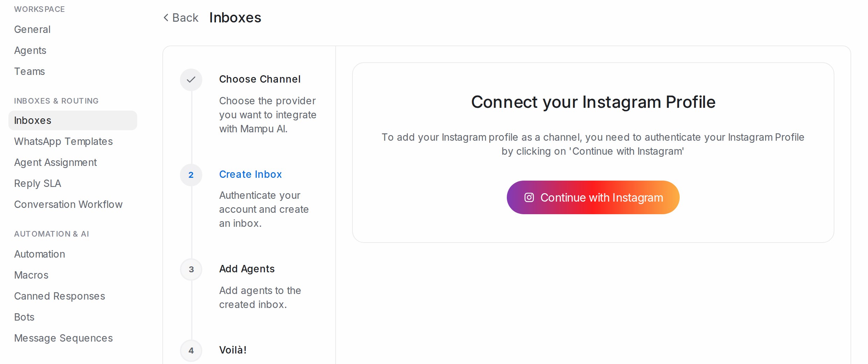Click the Inboxes page heading

[x=235, y=17]
